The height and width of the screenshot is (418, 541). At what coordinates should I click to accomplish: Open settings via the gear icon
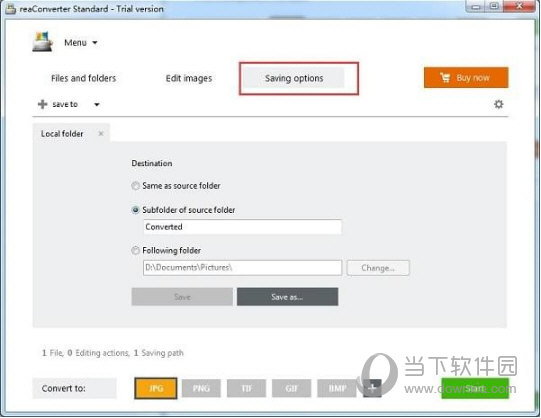pos(499,104)
